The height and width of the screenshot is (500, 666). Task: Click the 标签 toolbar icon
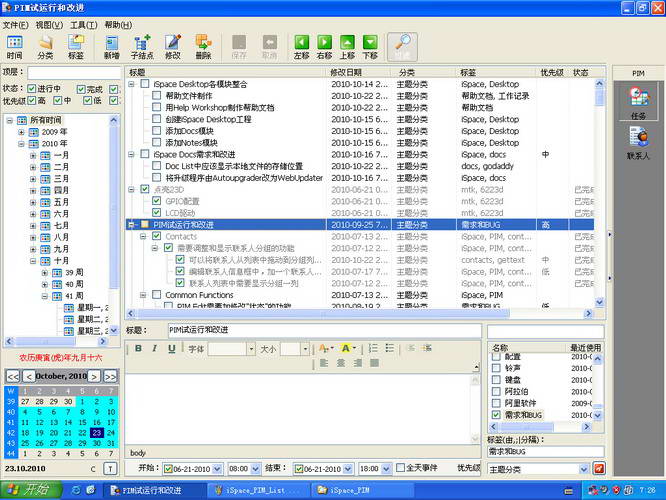76,47
